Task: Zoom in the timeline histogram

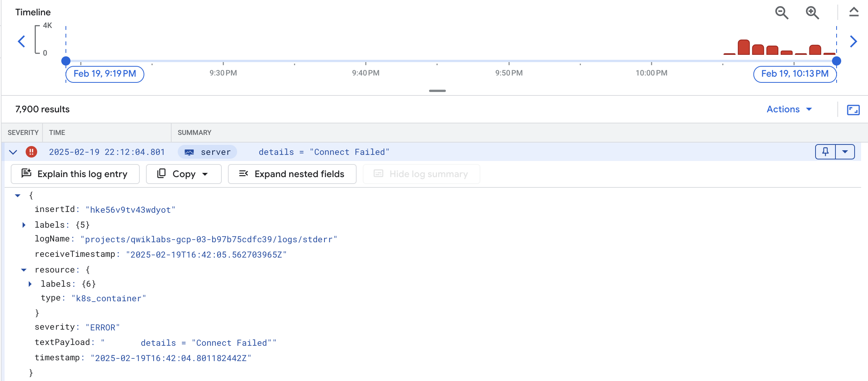Action: tap(812, 13)
